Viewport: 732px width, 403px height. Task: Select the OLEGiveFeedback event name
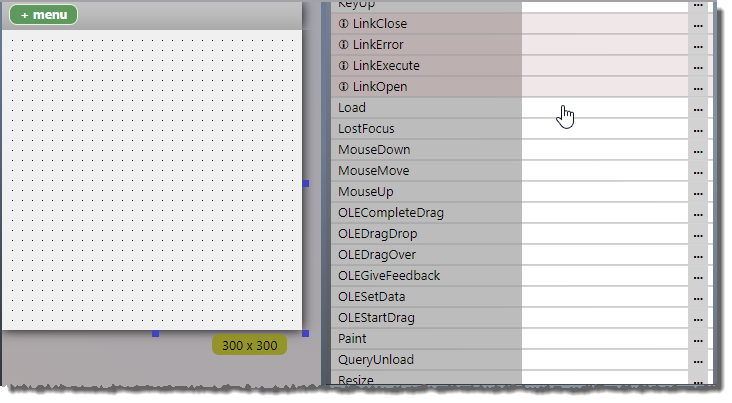tap(389, 276)
